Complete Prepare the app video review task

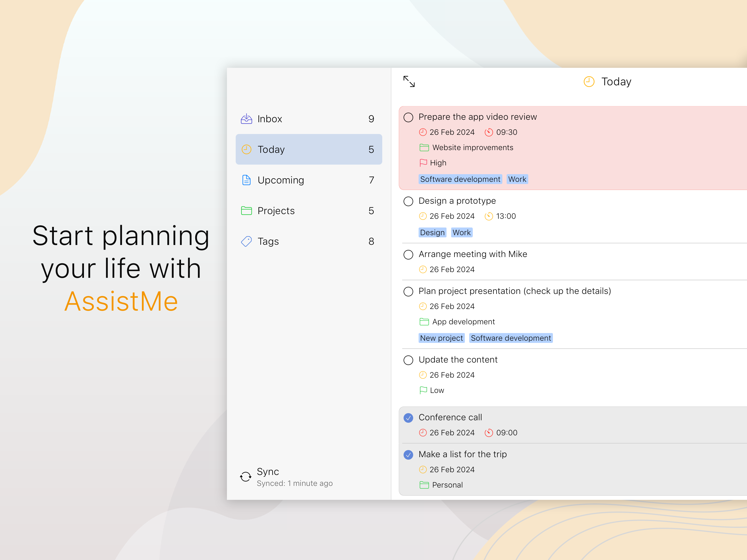click(x=408, y=117)
